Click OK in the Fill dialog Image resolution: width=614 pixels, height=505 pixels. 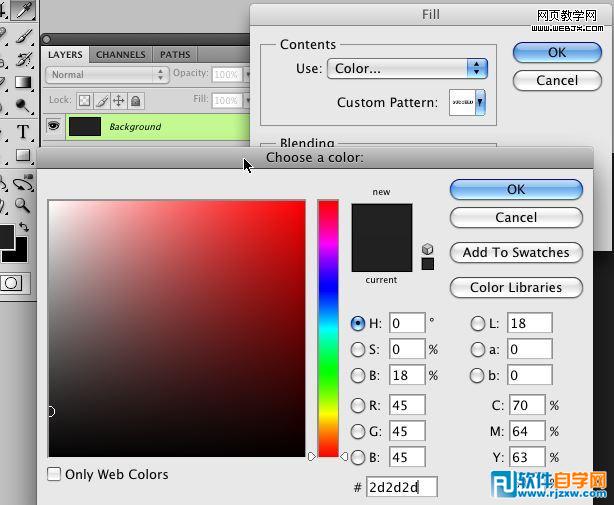click(557, 52)
